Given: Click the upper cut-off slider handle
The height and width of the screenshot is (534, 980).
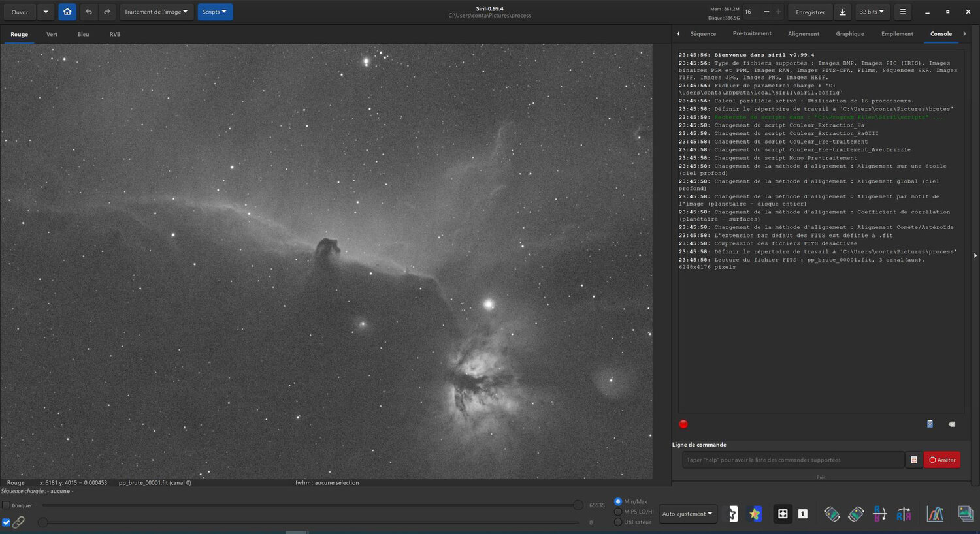Looking at the screenshot, I should point(578,505).
